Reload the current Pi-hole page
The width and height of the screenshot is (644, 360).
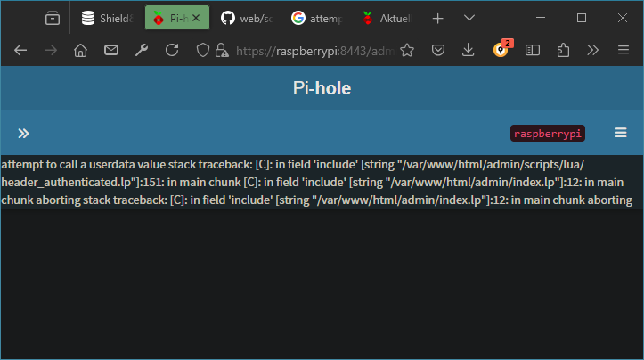coord(172,51)
